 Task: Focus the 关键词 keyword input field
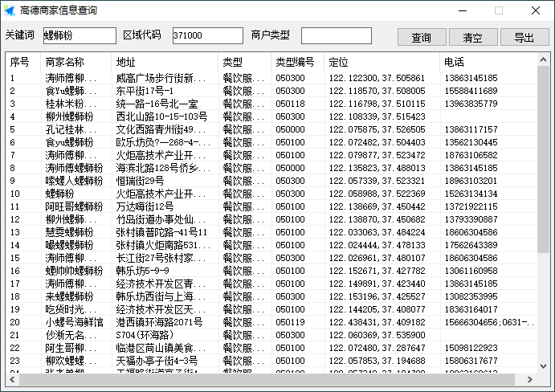79,35
